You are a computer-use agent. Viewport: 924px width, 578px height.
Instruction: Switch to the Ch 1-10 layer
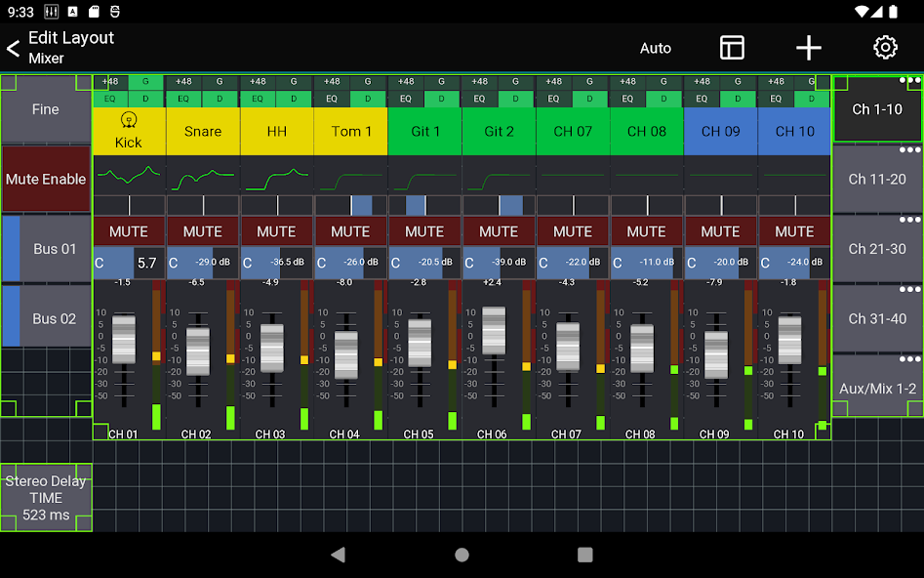point(877,109)
